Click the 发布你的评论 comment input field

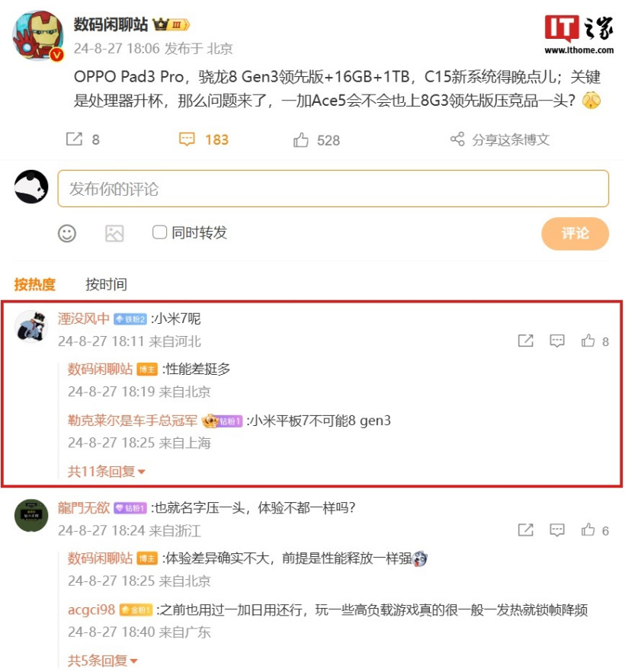click(x=333, y=189)
